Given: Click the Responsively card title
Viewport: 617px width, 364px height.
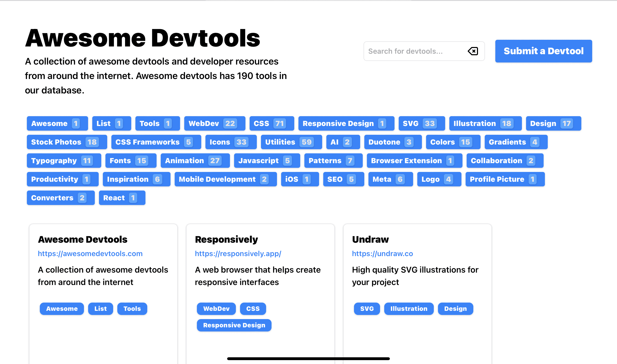Looking at the screenshot, I should 226,239.
